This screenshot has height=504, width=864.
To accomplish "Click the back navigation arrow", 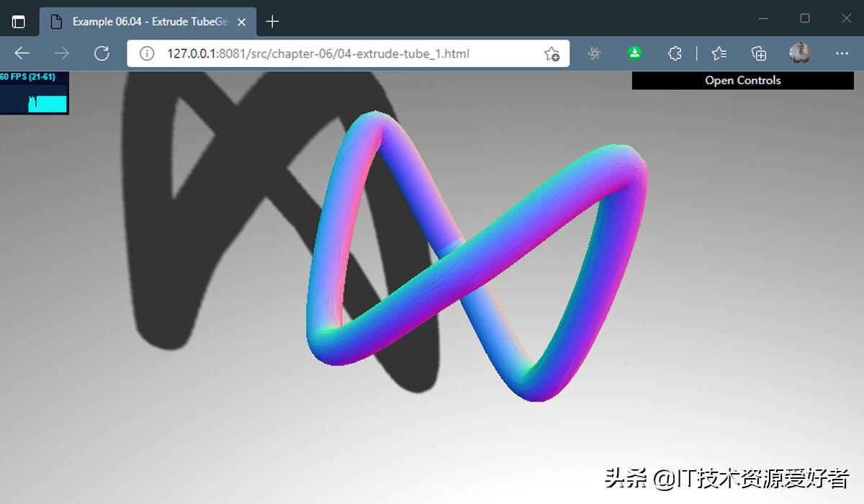I will [x=22, y=53].
